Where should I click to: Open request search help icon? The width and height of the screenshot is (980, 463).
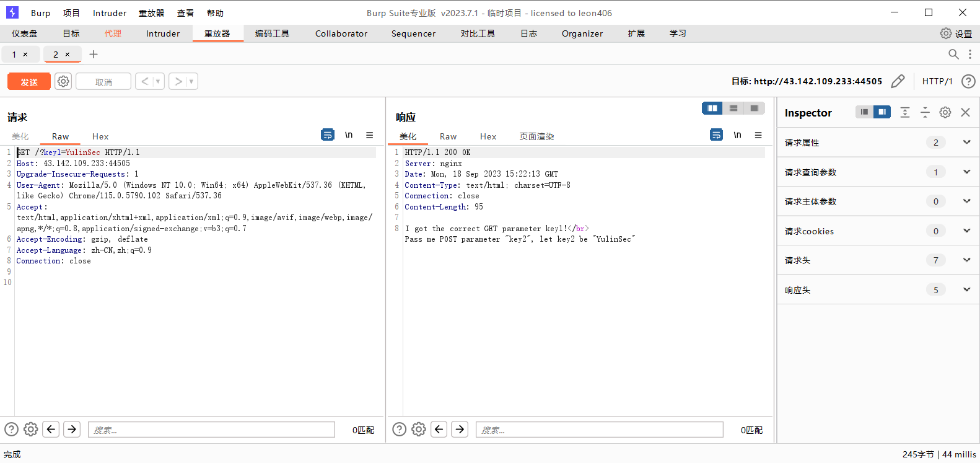click(x=11, y=429)
